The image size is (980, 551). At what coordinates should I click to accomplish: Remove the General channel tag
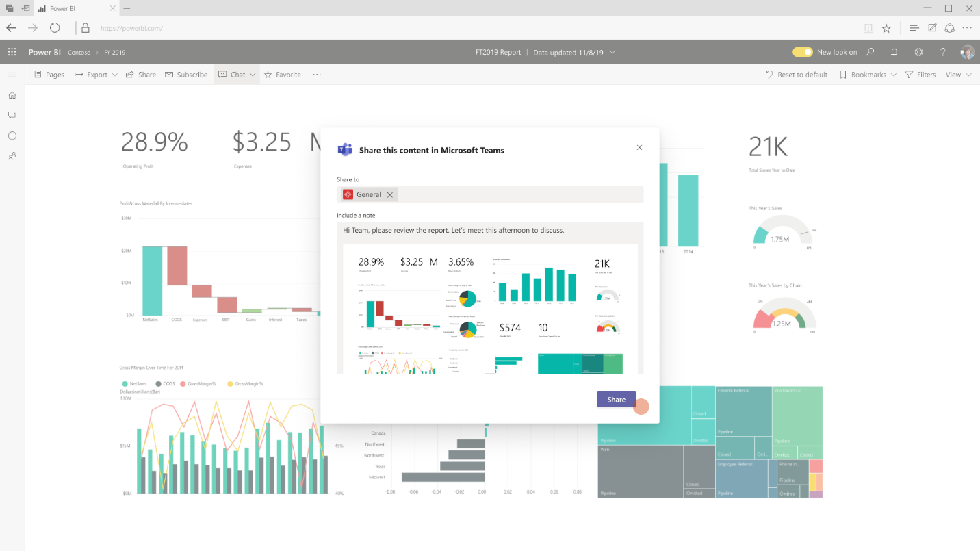pos(390,194)
